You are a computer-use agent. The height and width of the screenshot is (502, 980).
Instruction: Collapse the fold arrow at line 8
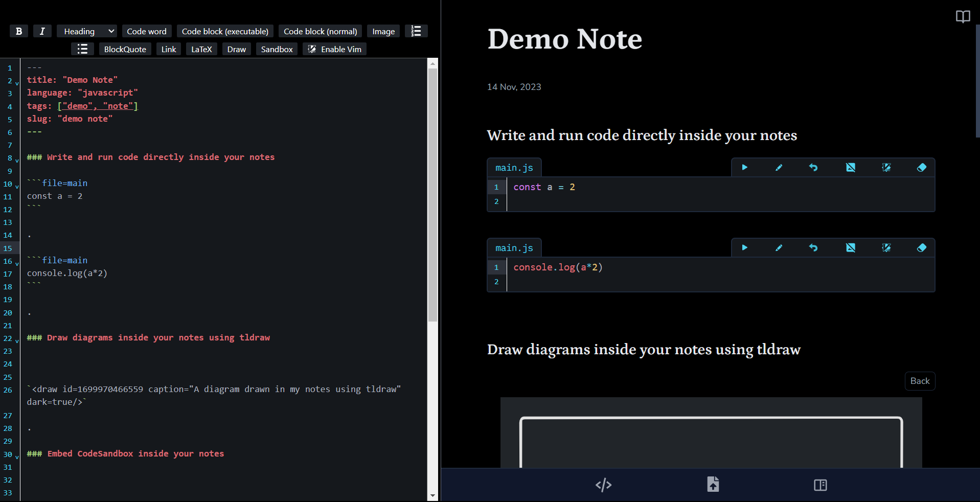coord(17,160)
